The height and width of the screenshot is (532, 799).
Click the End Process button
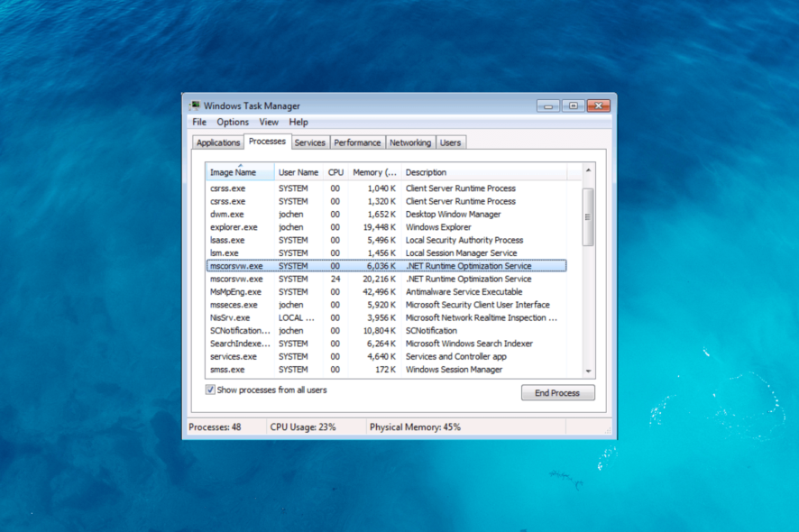557,392
